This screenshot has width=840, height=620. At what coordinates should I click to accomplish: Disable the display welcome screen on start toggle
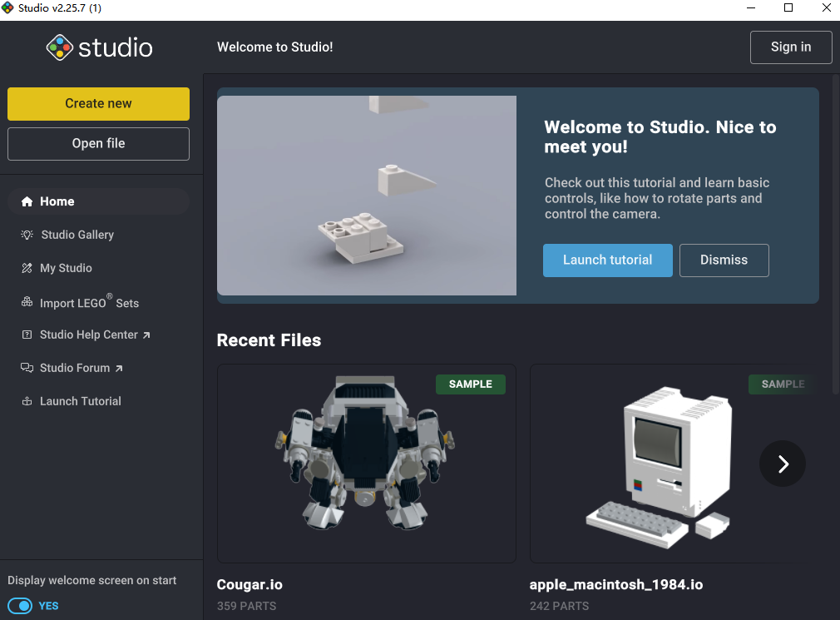coord(19,606)
